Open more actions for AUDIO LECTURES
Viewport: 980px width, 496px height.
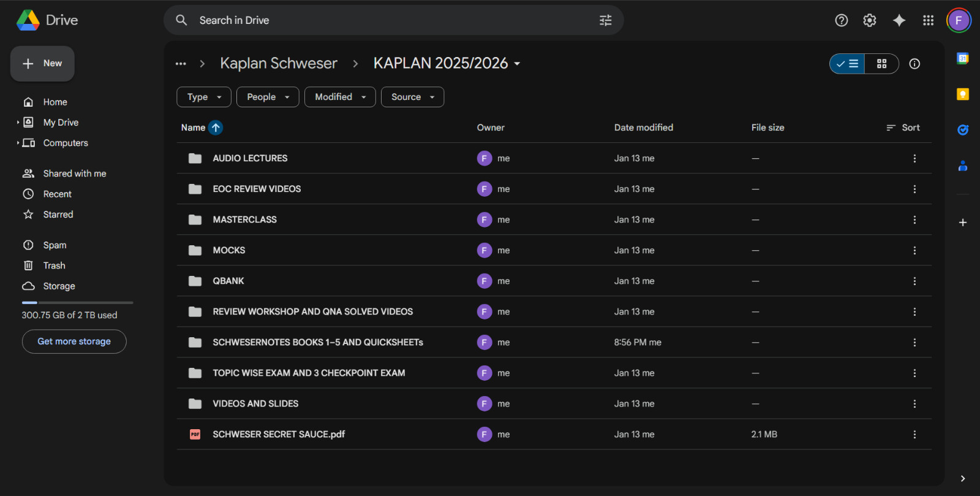click(914, 158)
